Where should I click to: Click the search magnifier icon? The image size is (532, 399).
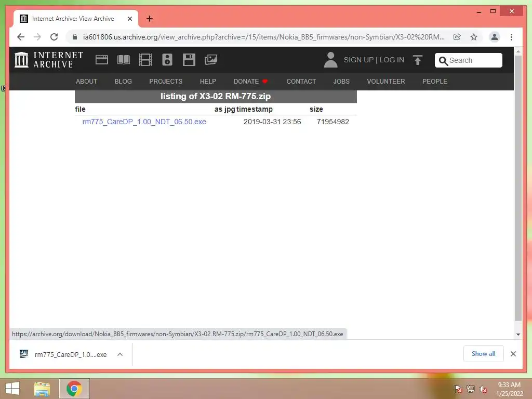click(443, 61)
